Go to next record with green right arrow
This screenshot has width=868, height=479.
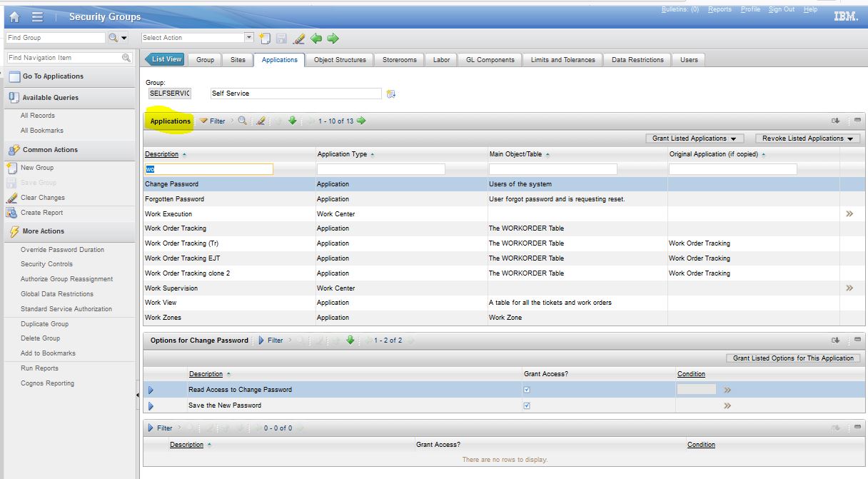coord(333,38)
